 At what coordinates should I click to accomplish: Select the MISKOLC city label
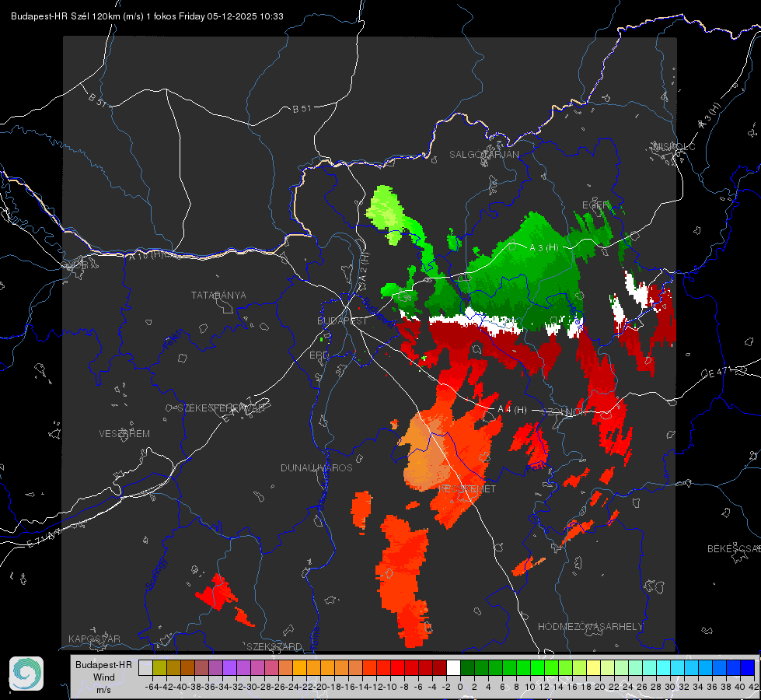(674, 147)
